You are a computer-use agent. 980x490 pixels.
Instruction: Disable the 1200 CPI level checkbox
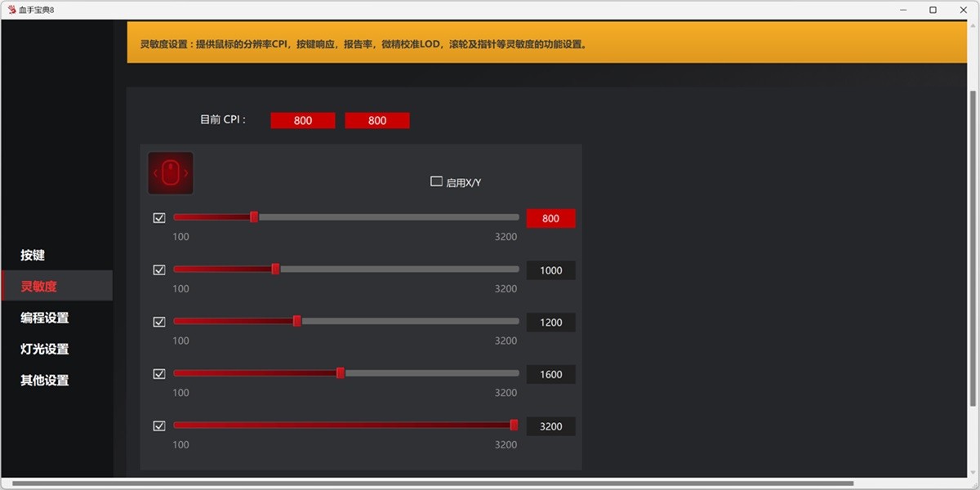[159, 322]
